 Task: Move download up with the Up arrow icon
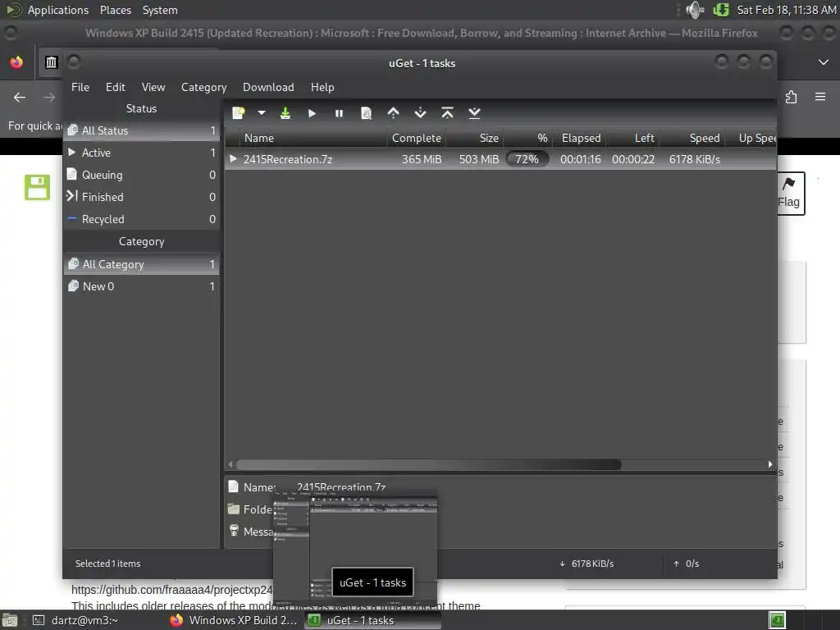(x=393, y=113)
